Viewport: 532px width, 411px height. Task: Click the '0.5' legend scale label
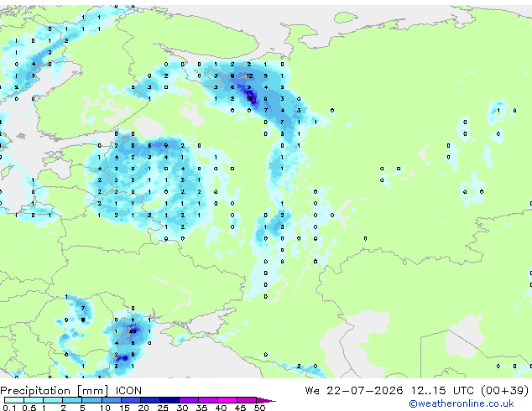[29, 408]
